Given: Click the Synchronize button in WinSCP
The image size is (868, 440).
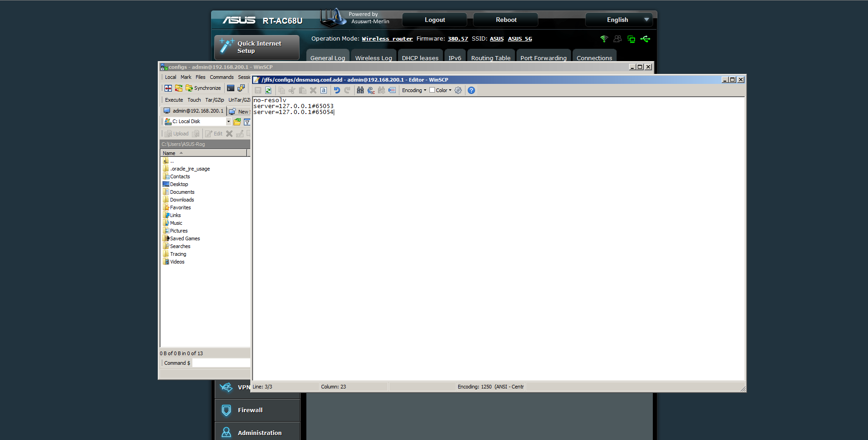Looking at the screenshot, I should click(x=203, y=88).
